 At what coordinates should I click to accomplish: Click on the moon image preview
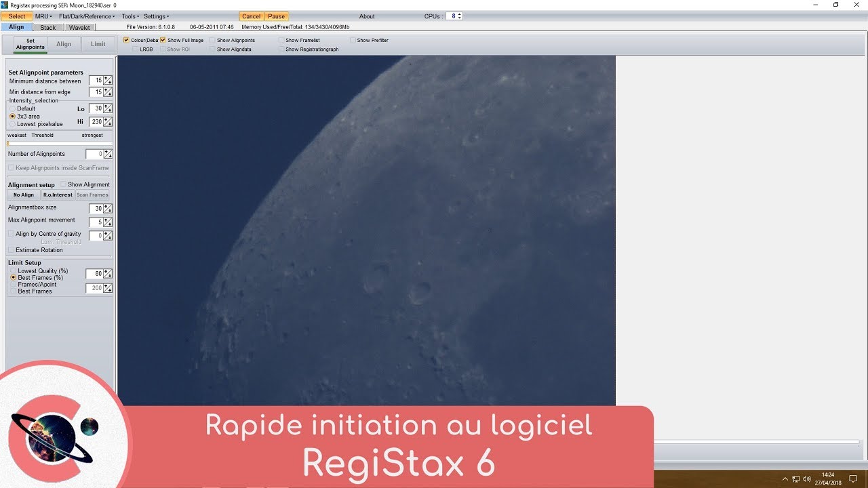click(366, 230)
